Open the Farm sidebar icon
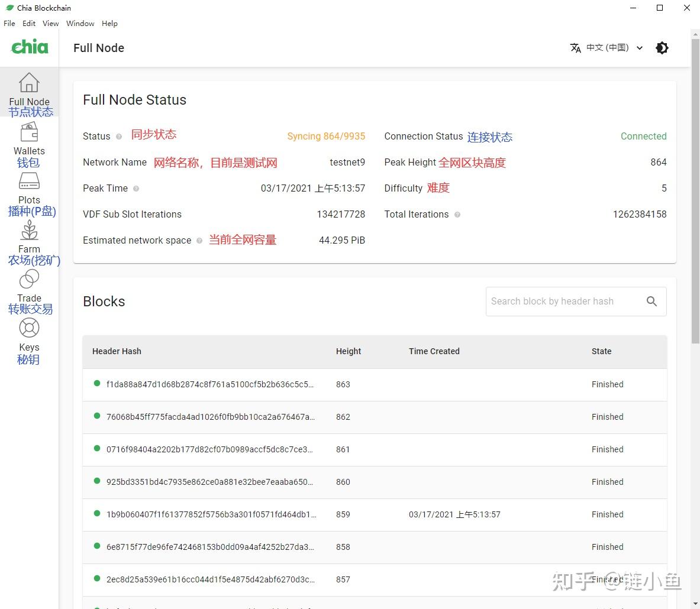Image resolution: width=700 pixels, height=609 pixels. [29, 231]
